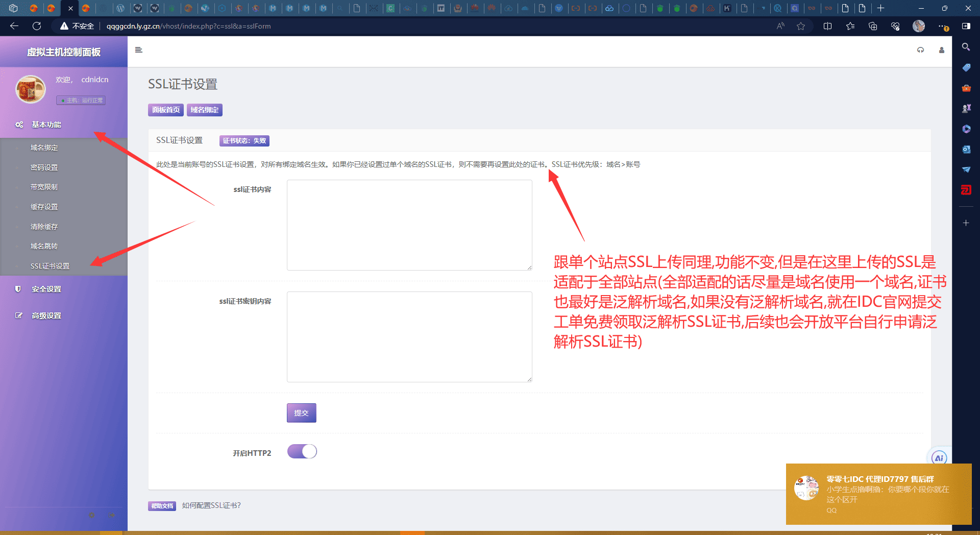Add this page to favorites star icon
Screen dimensions: 980x535
[x=801, y=26]
